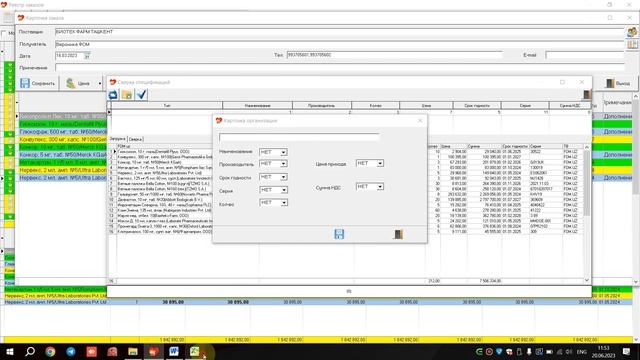The height and width of the screenshot is (360, 640).
Task: Click the Тел phone number field
Action: click(394, 55)
